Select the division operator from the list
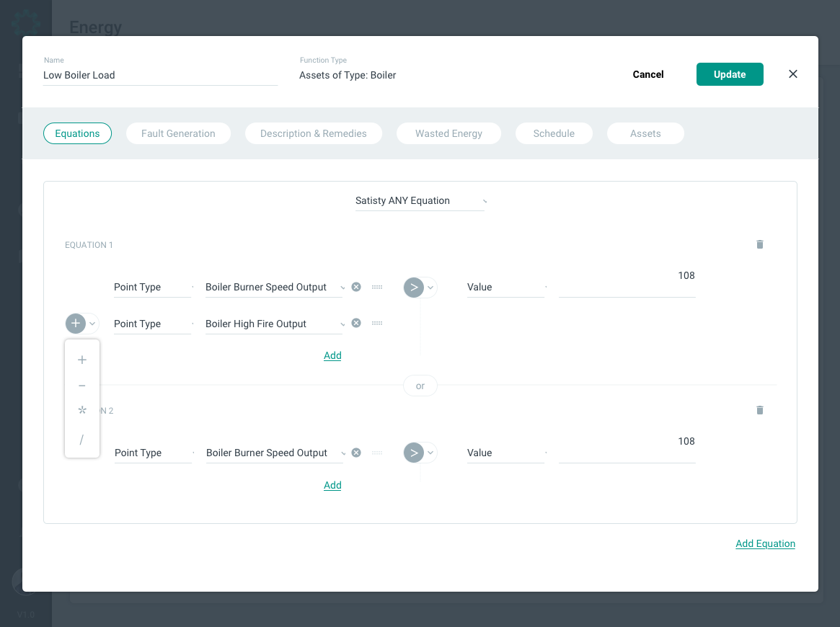840x627 pixels. [82, 439]
